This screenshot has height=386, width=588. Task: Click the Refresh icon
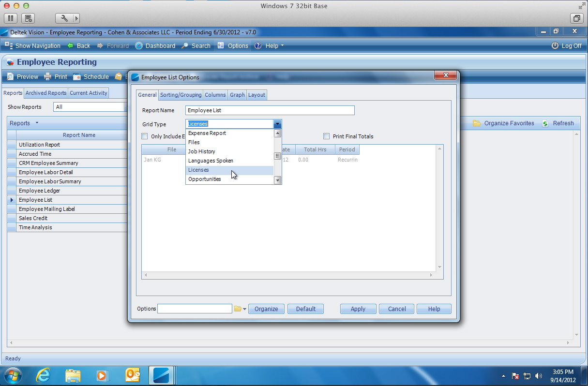(545, 123)
